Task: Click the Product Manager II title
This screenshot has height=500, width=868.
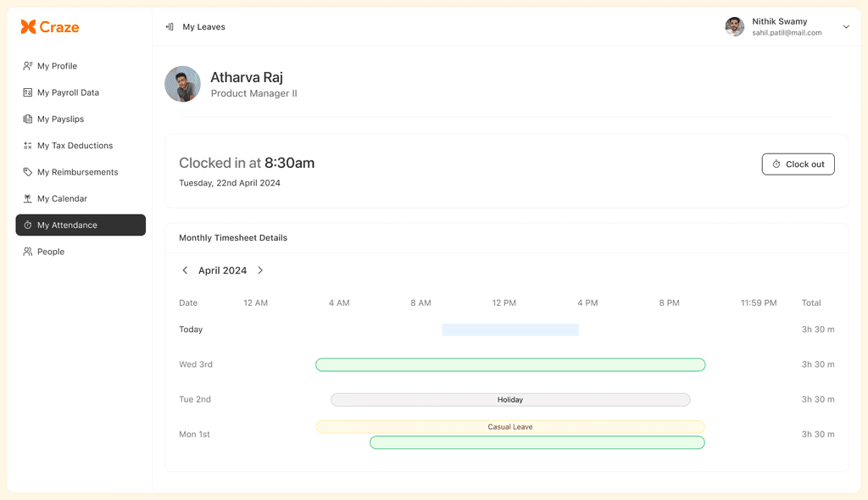Action: click(x=254, y=93)
